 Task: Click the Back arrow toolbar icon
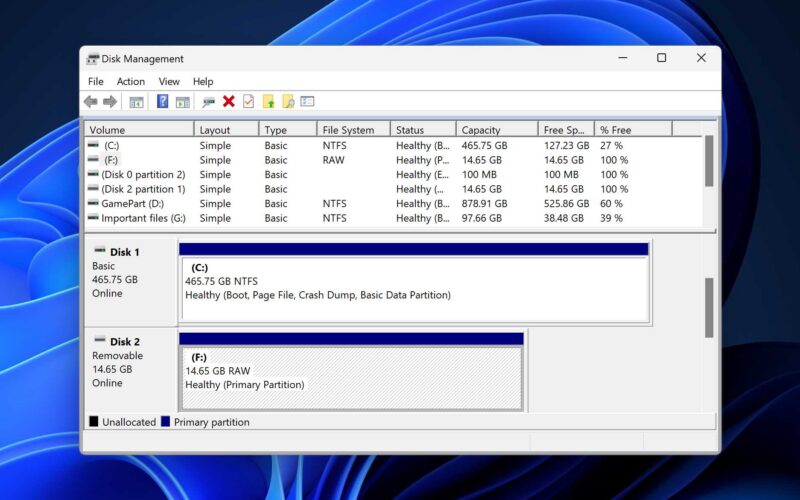click(91, 102)
